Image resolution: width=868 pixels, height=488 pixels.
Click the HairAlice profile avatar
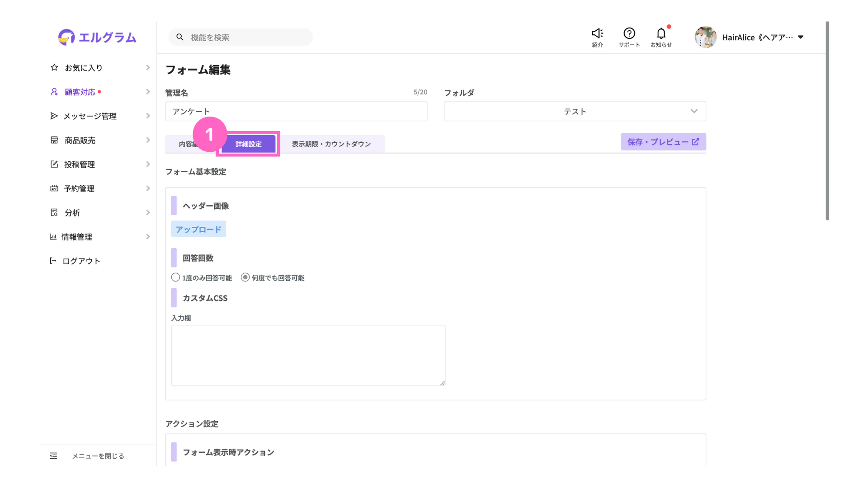706,37
